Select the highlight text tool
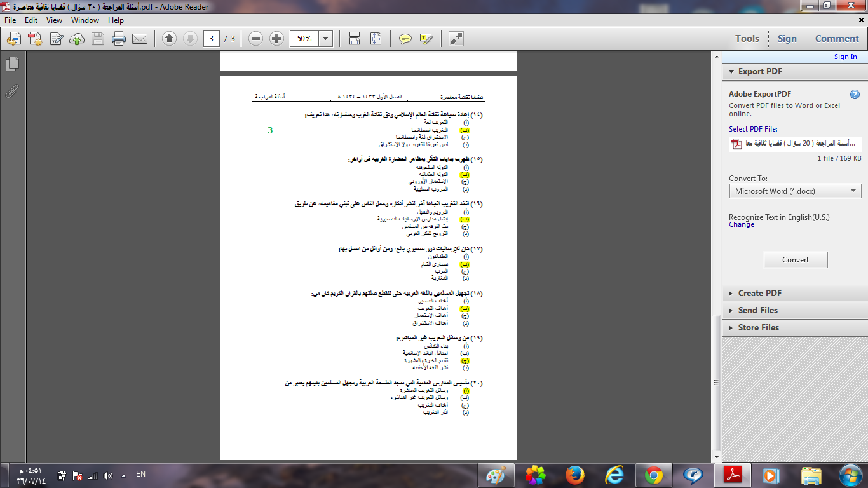 [x=426, y=39]
